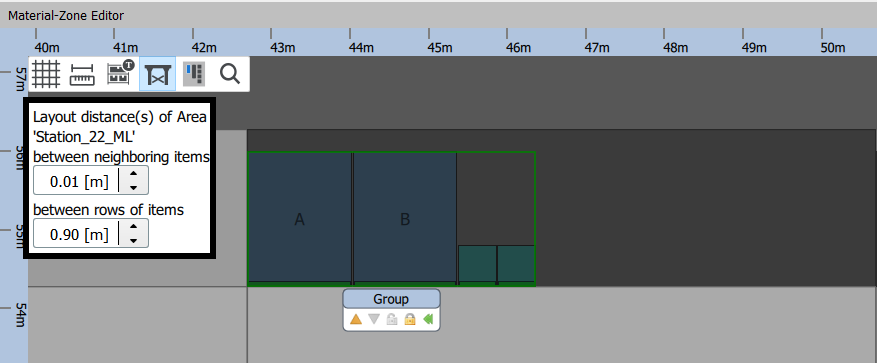Toggle the grid display icon
The height and width of the screenshot is (363, 877).
[46, 74]
